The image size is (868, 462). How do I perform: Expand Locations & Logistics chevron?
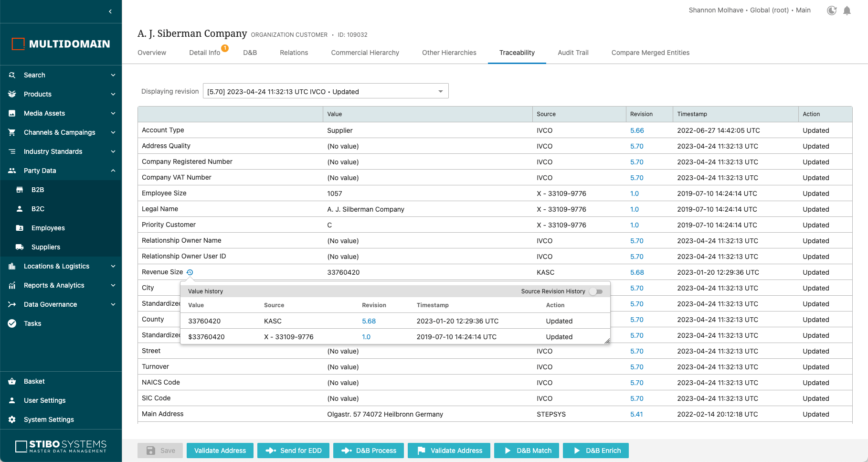pyautogui.click(x=113, y=266)
